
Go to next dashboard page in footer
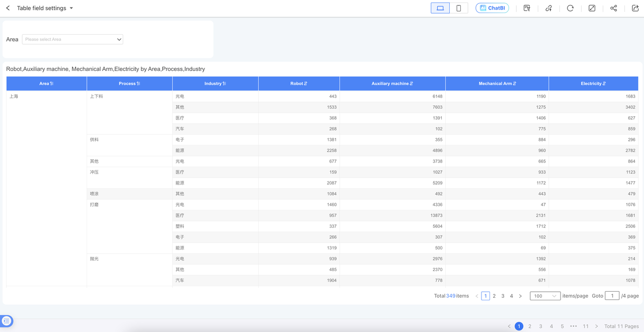click(x=597, y=326)
